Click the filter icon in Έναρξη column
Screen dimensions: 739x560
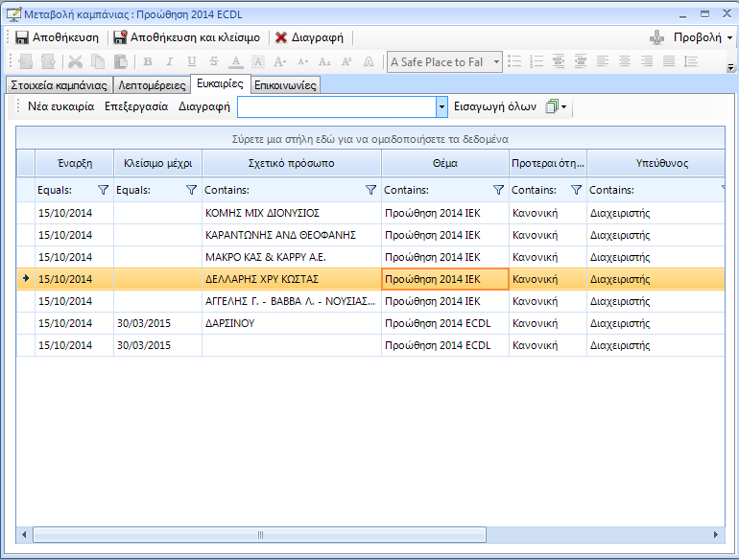click(x=103, y=191)
